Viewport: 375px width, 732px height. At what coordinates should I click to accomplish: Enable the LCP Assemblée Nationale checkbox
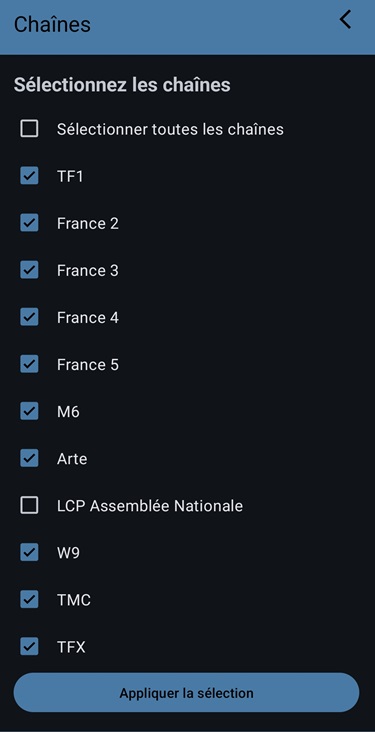(x=29, y=505)
